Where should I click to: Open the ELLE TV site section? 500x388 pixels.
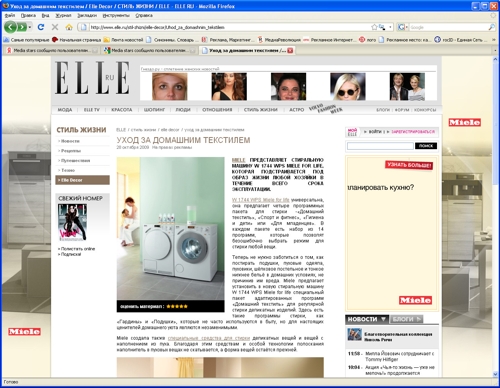click(x=92, y=110)
